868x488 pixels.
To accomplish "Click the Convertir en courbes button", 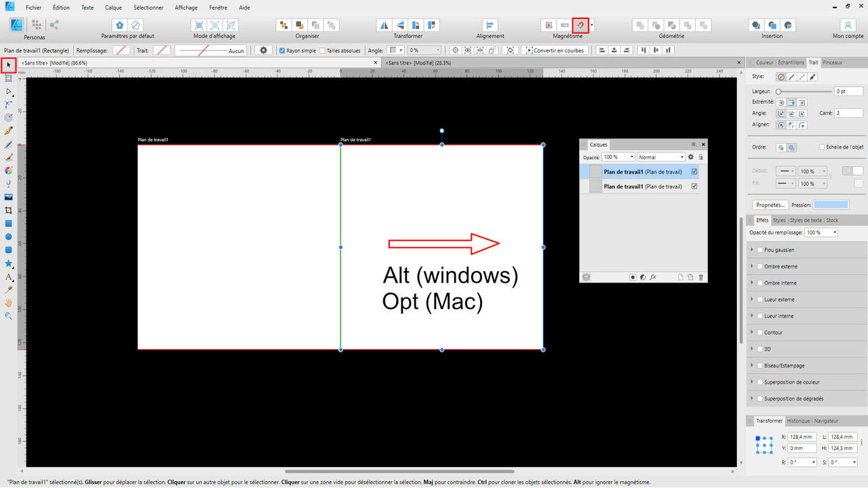I will tap(555, 50).
